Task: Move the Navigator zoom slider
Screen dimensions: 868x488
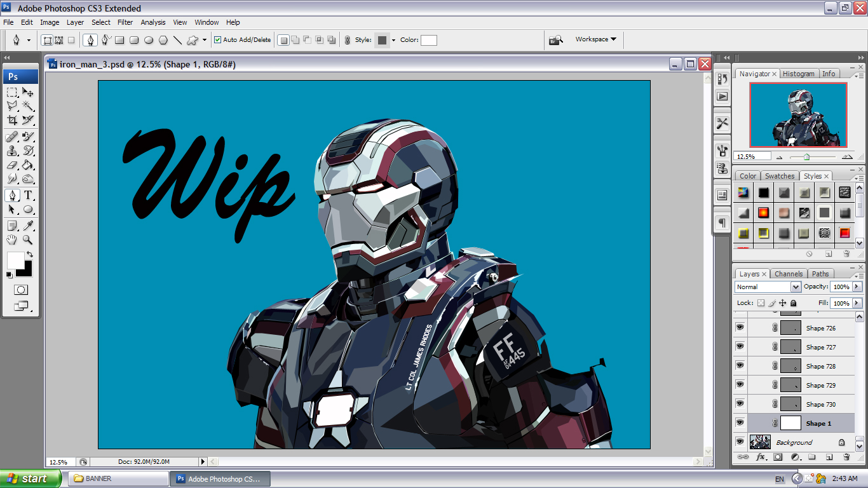Action: coord(806,157)
